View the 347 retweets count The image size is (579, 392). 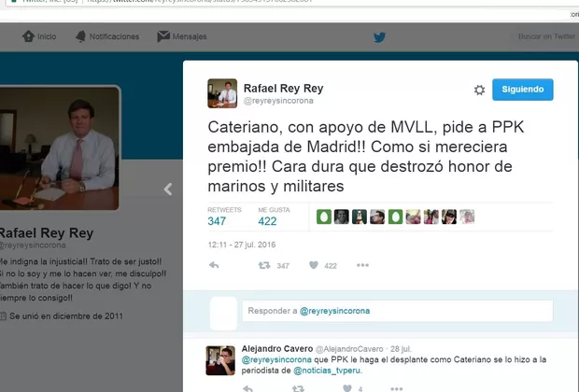click(217, 221)
